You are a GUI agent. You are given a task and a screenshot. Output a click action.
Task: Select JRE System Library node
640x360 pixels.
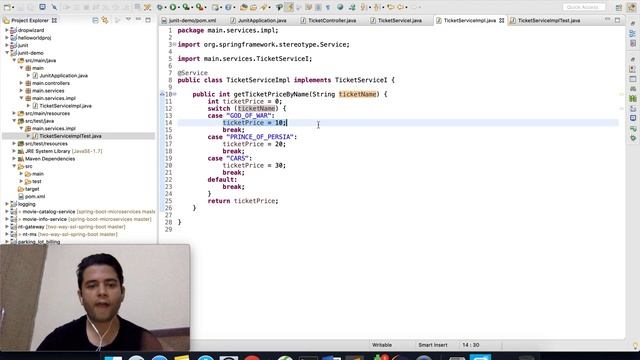pos(63,151)
